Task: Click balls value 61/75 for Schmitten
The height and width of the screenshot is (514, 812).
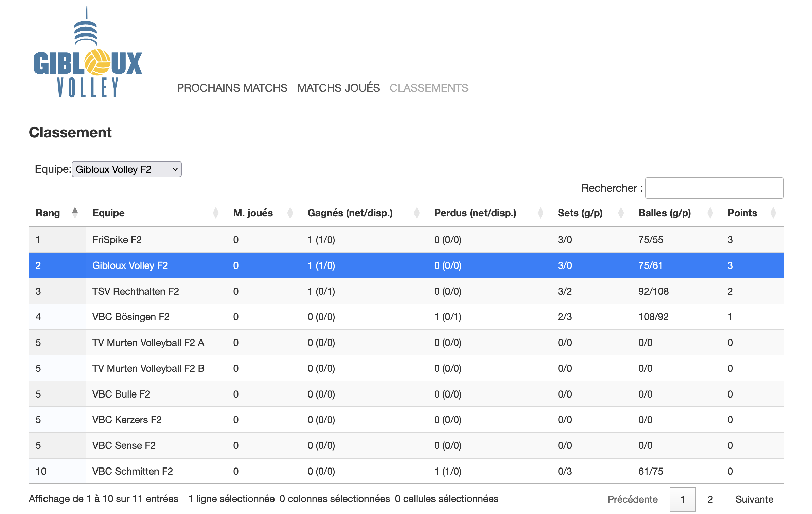Action: (x=651, y=471)
